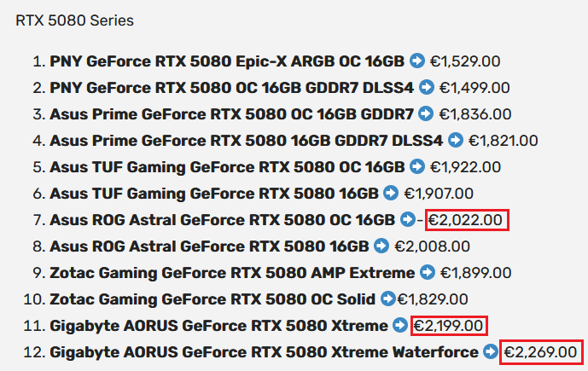Open arrow icon beside Asus ROG Astral OC 16GB

point(408,219)
